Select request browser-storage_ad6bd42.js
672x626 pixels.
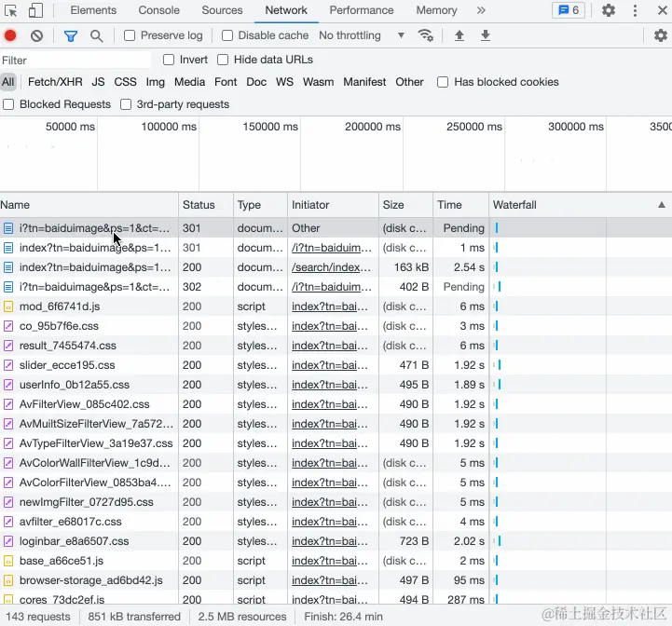(x=90, y=580)
